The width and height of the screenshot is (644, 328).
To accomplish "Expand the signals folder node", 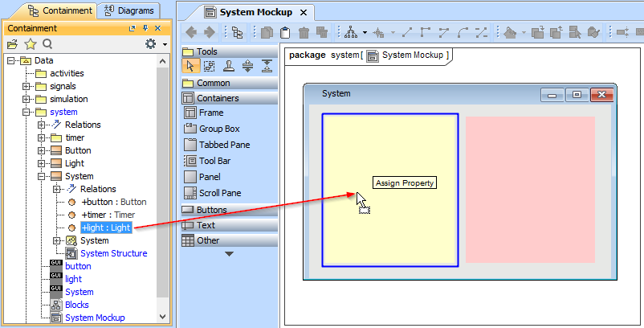I will (x=26, y=86).
